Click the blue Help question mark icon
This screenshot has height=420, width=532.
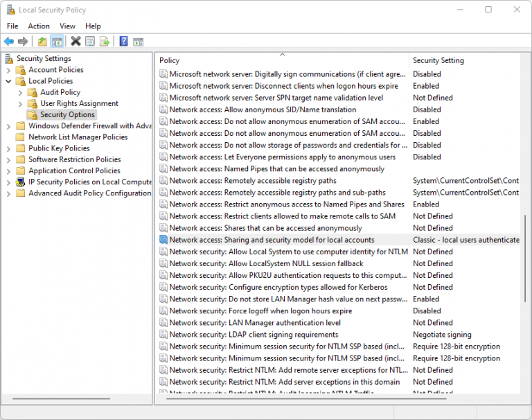123,42
